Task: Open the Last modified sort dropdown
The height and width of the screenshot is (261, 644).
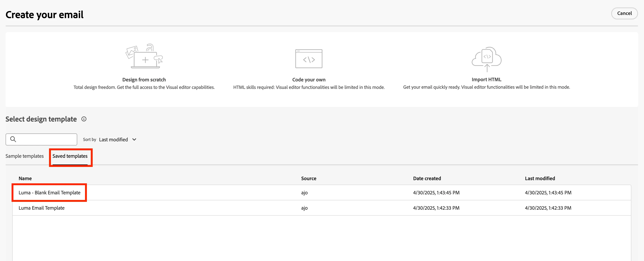Action: click(117, 140)
